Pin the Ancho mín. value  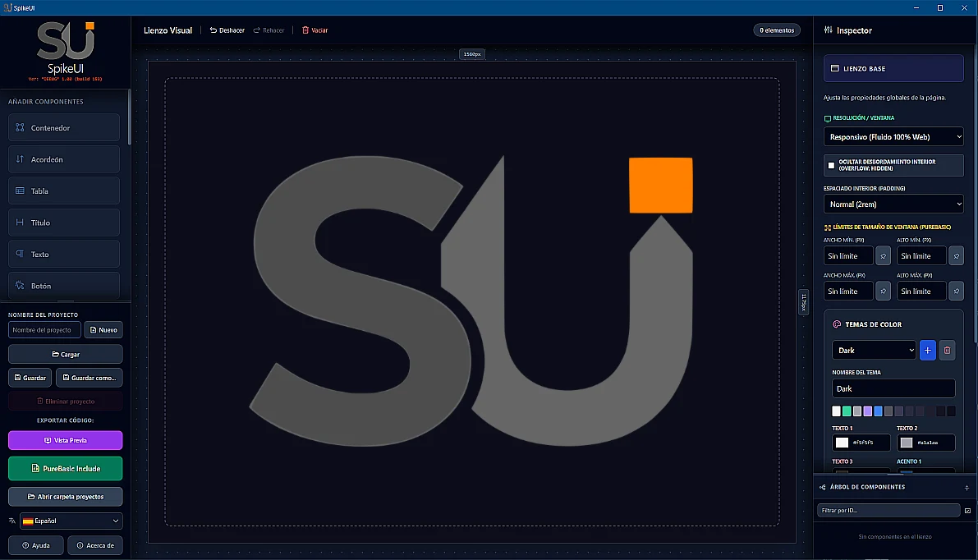point(883,255)
